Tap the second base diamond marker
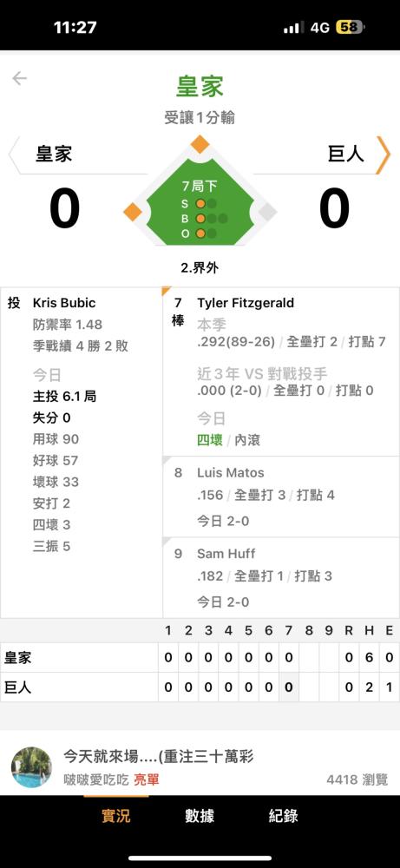The image size is (400, 868). coord(200,144)
